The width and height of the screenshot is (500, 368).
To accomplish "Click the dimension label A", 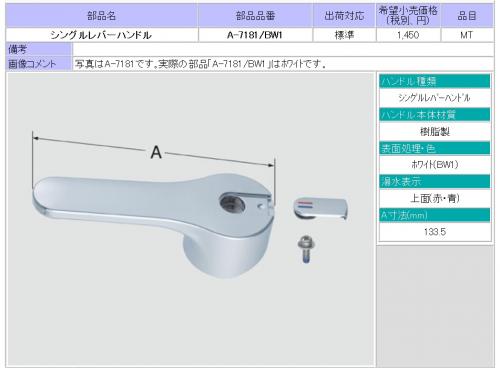I will pos(156,153).
